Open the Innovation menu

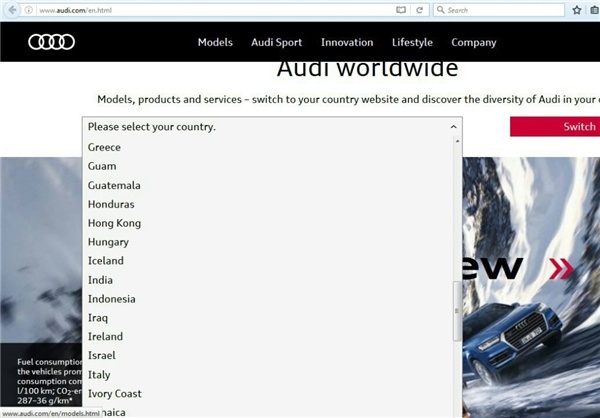coord(347,42)
